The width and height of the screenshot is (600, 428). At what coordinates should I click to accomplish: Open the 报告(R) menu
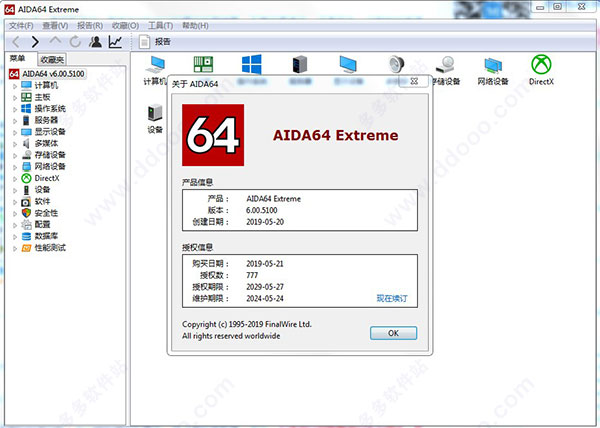point(90,26)
